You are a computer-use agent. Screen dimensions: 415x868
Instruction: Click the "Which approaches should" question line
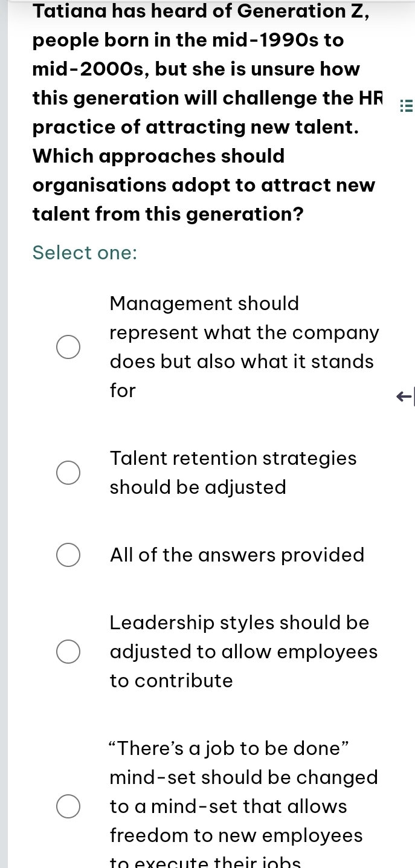click(158, 156)
